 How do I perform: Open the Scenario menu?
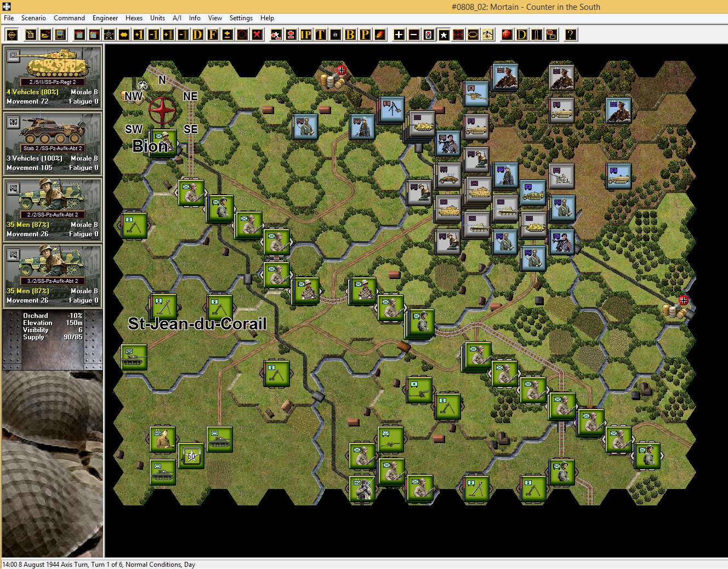[x=33, y=18]
